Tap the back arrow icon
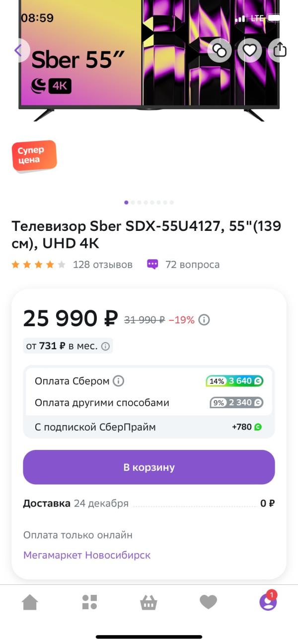Viewport: 298px width, 644px height. pyautogui.click(x=18, y=50)
